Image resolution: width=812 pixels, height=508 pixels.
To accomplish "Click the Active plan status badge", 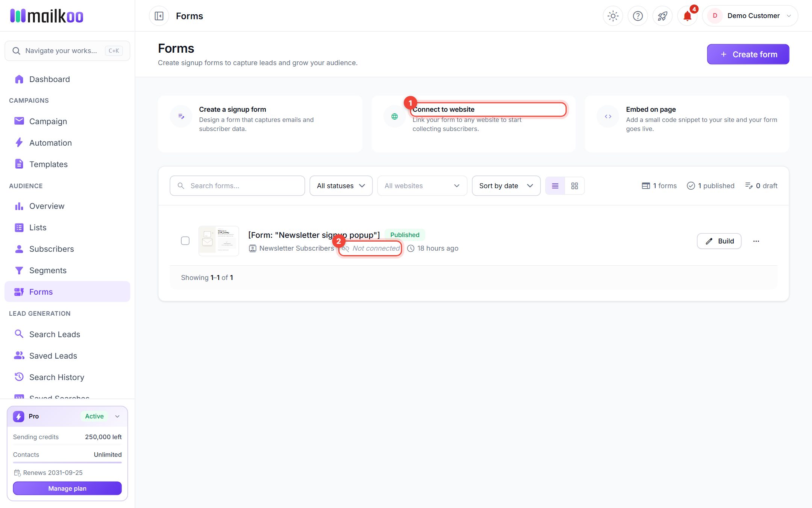I will pos(94,416).
